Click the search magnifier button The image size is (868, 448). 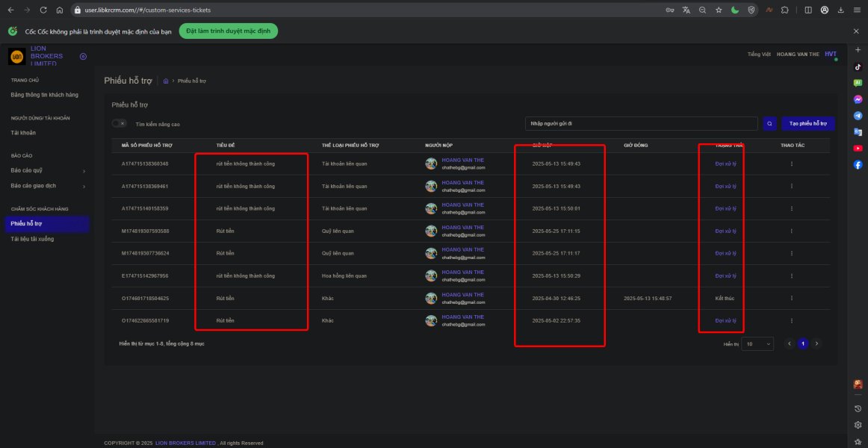pyautogui.click(x=769, y=124)
